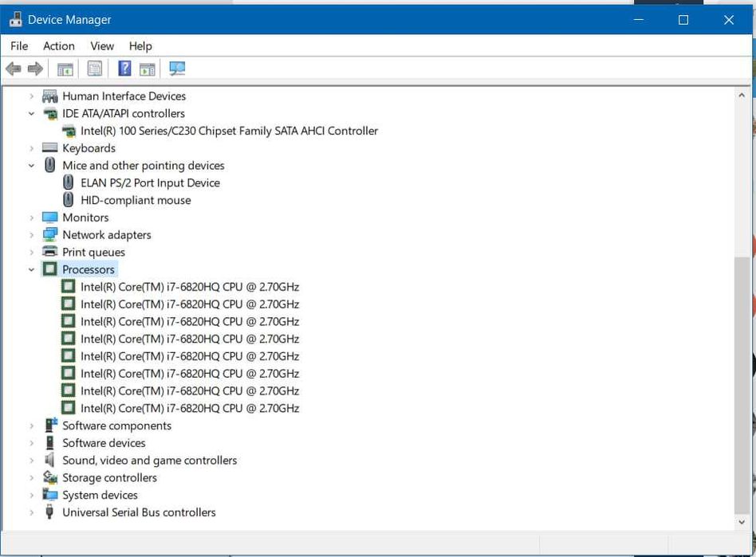This screenshot has height=557, width=756.
Task: Open the Help menu
Action: tap(140, 46)
